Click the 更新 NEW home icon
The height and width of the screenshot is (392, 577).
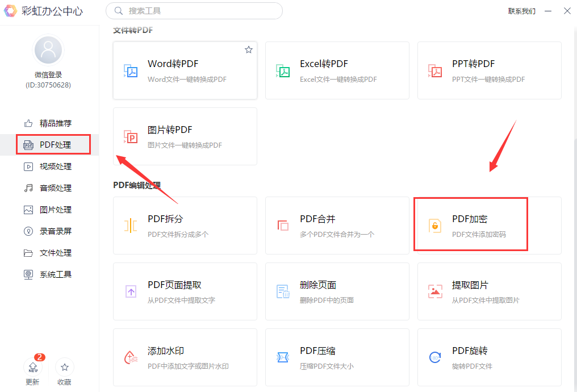(33, 367)
